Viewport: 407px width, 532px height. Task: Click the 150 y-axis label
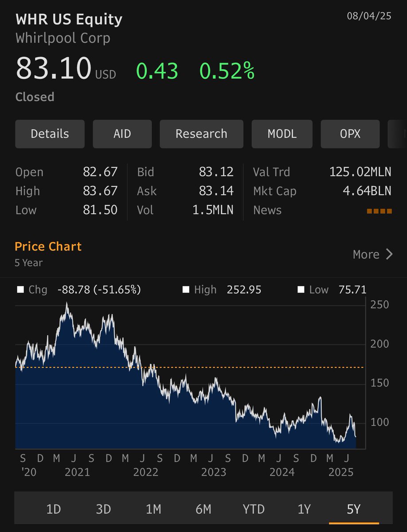(x=381, y=383)
